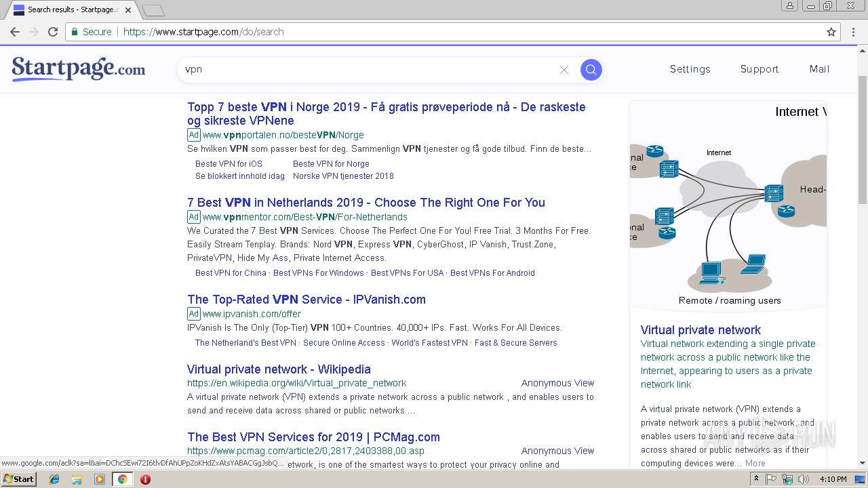
Task: Click Best VPN for China sublink
Action: coord(231,273)
